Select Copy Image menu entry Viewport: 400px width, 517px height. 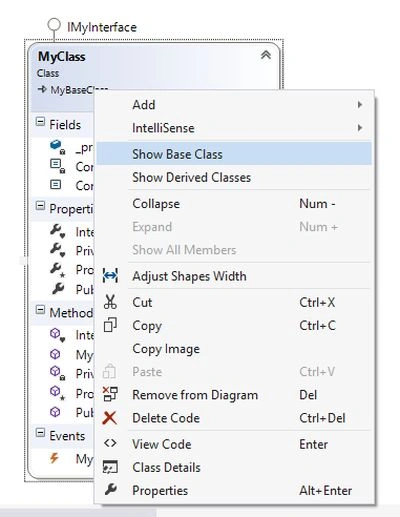click(234, 349)
